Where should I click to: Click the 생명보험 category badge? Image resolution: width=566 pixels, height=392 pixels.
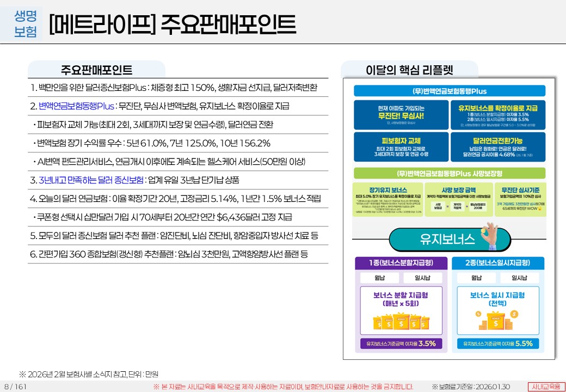coord(25,24)
